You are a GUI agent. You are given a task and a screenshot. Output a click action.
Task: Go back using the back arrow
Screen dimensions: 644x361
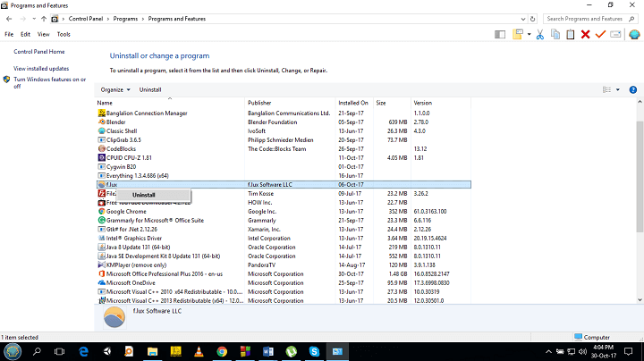tap(9, 19)
